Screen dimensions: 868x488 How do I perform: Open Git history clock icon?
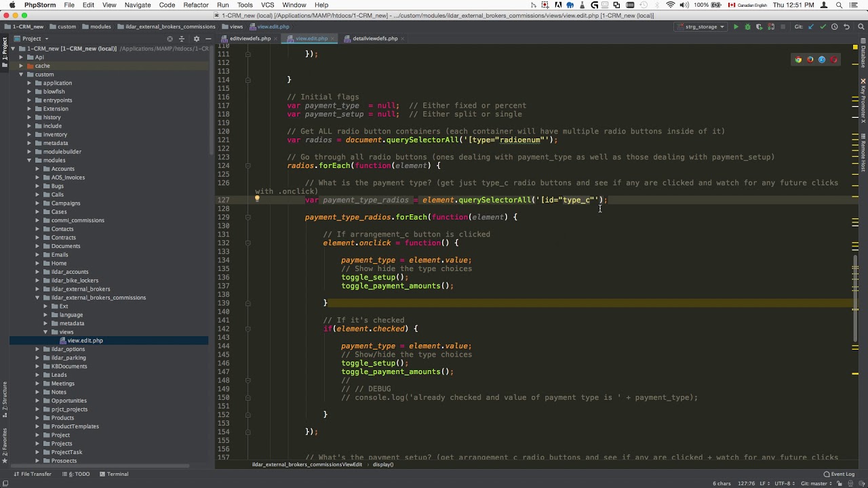coord(834,27)
